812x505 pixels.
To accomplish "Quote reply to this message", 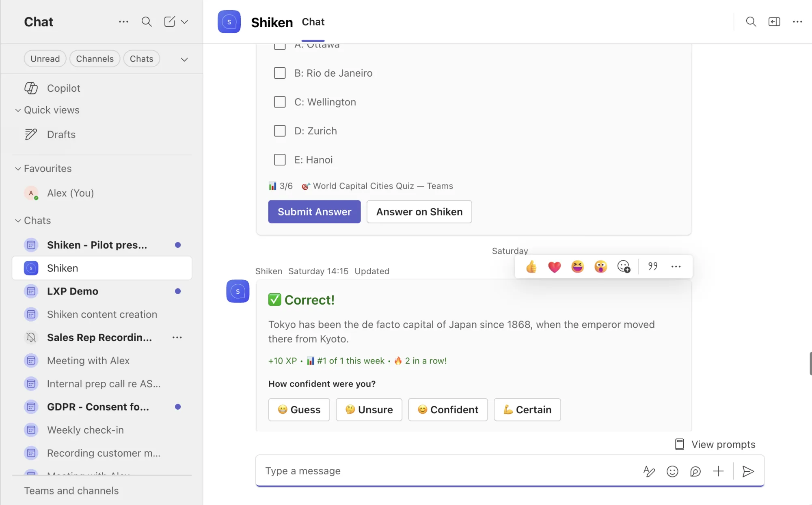I will 653,266.
